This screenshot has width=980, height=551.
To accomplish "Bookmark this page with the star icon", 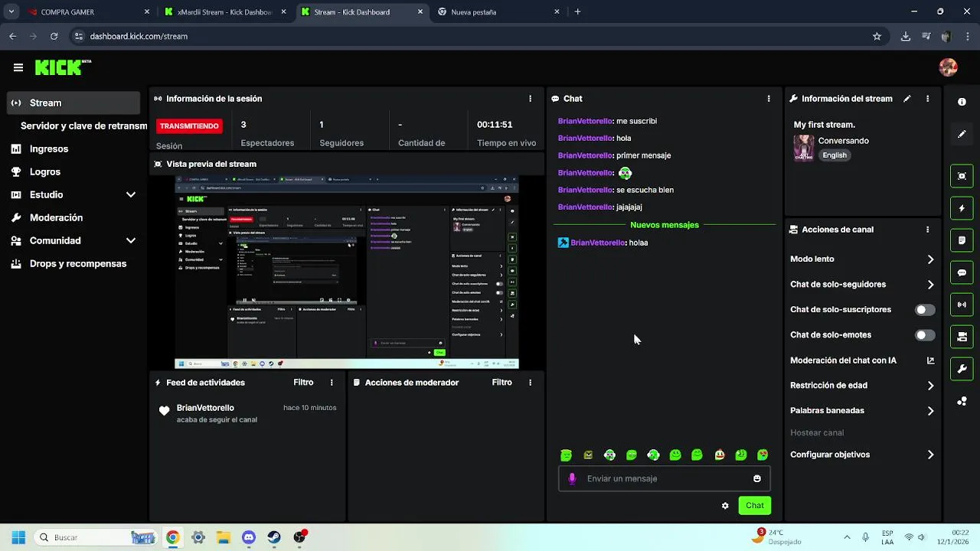I will (x=877, y=36).
